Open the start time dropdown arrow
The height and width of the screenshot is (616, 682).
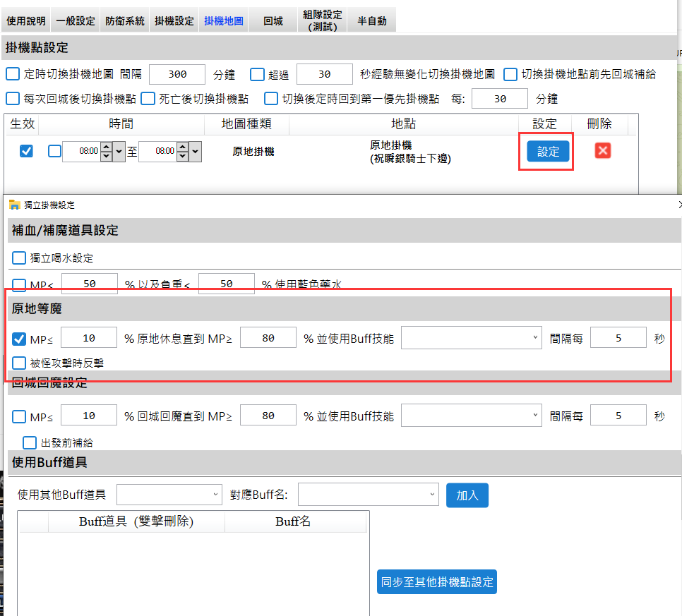point(119,152)
